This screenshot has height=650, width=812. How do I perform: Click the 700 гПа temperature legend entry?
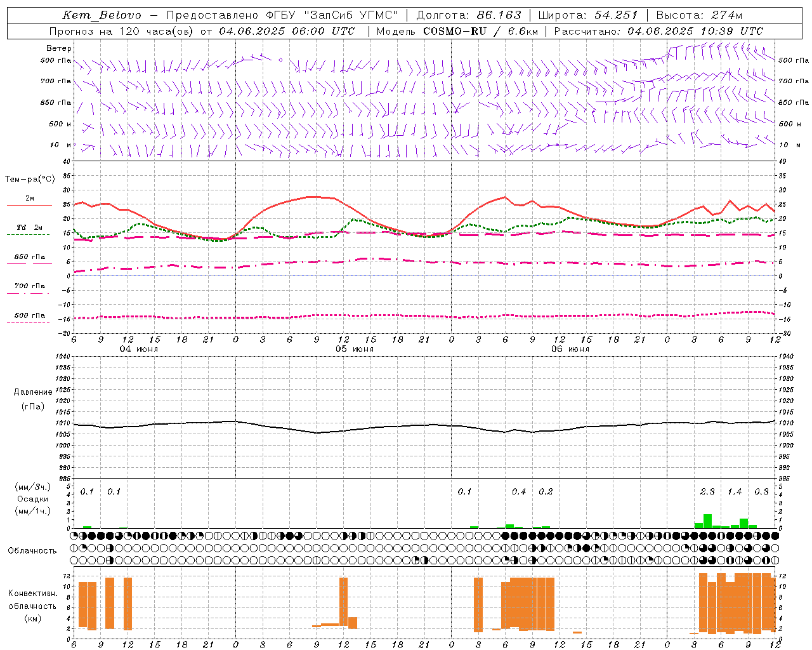(30, 286)
